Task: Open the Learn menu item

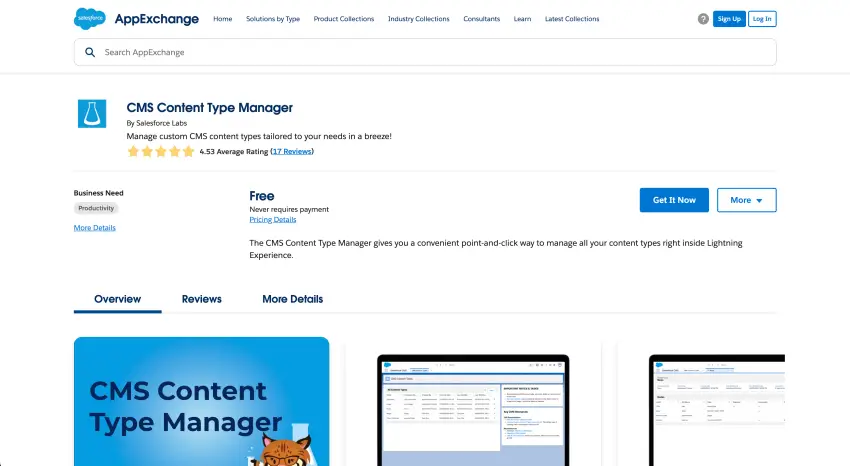Action: tap(523, 19)
